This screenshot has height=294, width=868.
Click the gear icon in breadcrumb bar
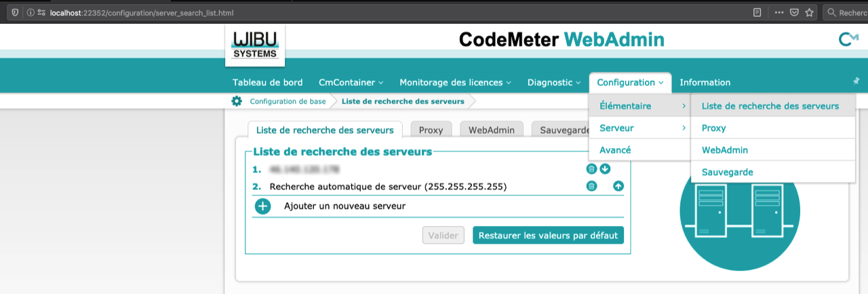coord(236,101)
